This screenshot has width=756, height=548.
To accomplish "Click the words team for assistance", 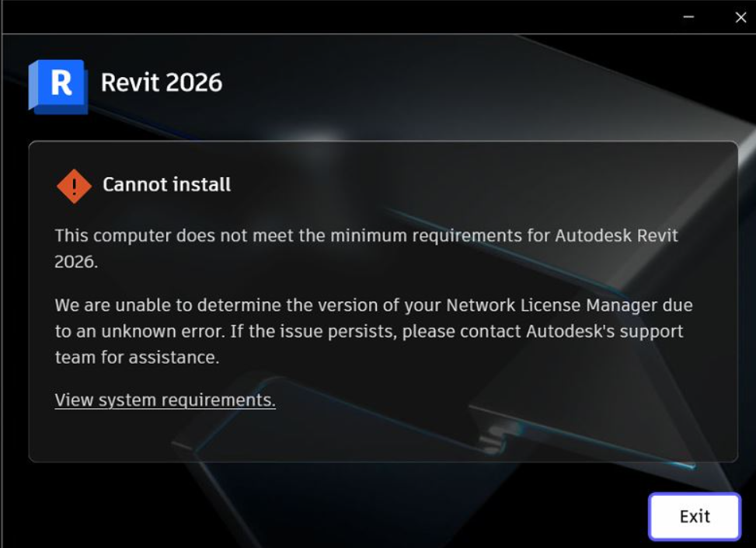I will click(137, 358).
